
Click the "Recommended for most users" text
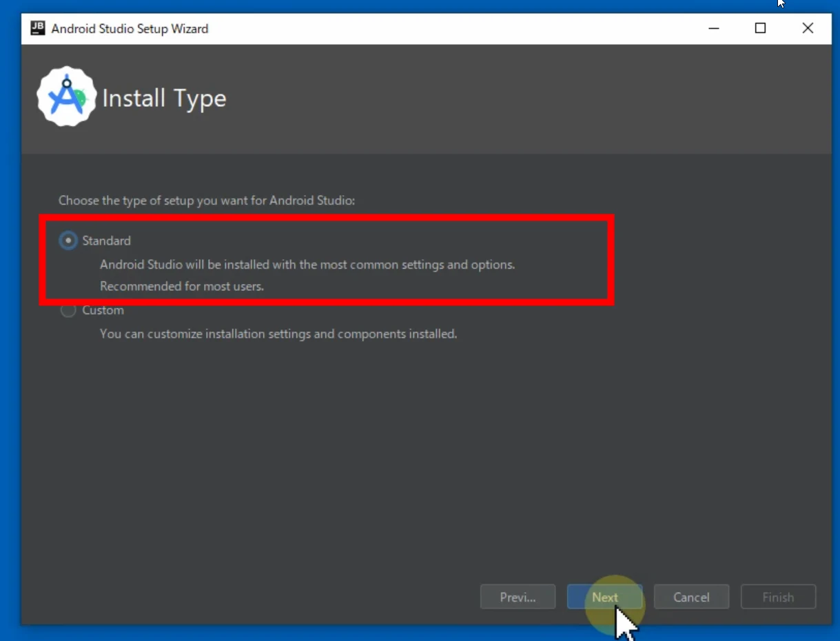(182, 286)
